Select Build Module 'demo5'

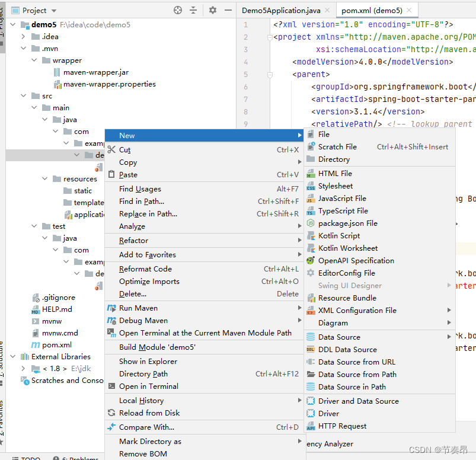point(205,347)
